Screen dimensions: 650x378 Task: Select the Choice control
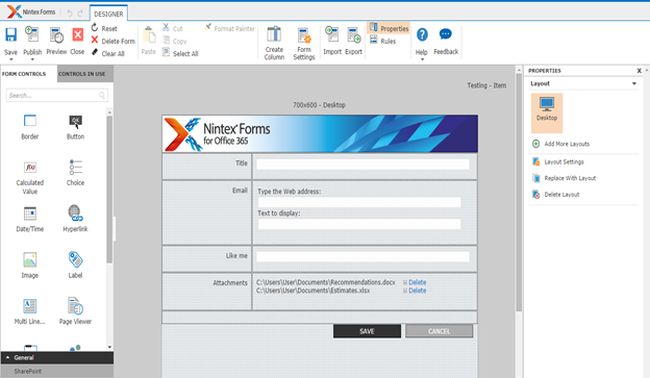coord(75,173)
